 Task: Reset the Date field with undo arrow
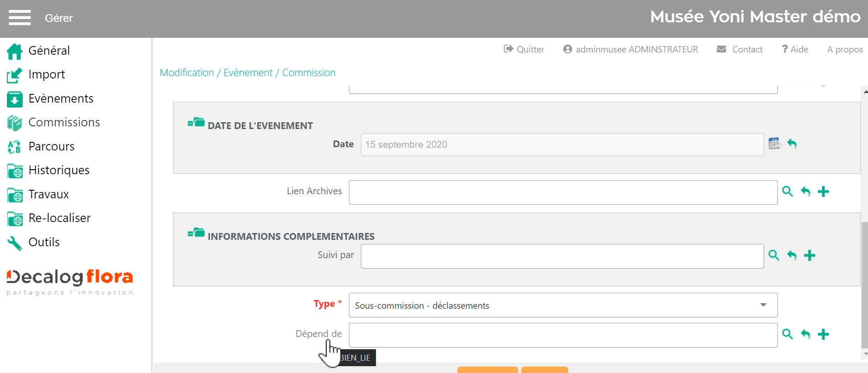pyautogui.click(x=792, y=144)
